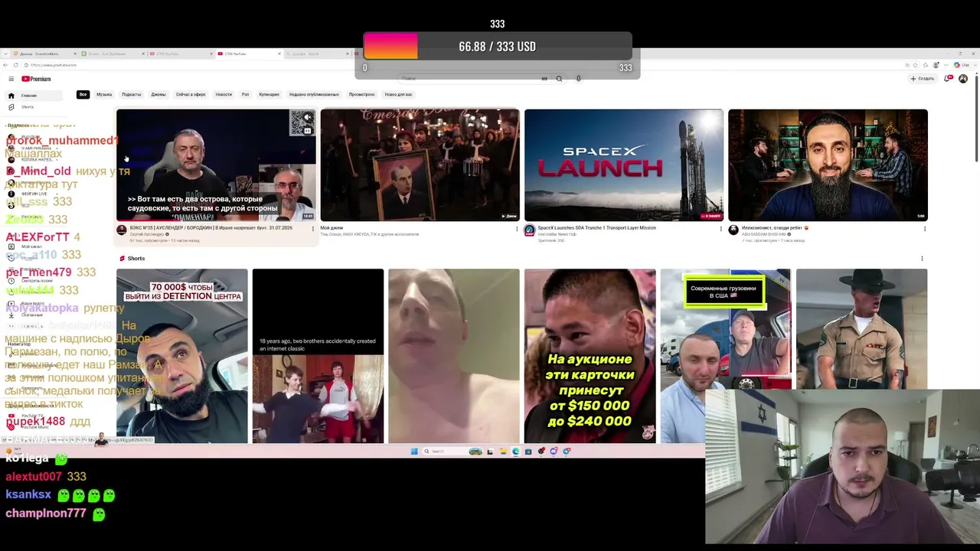Select the Кулинария filter chip
The width and height of the screenshot is (980, 551).
click(x=269, y=95)
